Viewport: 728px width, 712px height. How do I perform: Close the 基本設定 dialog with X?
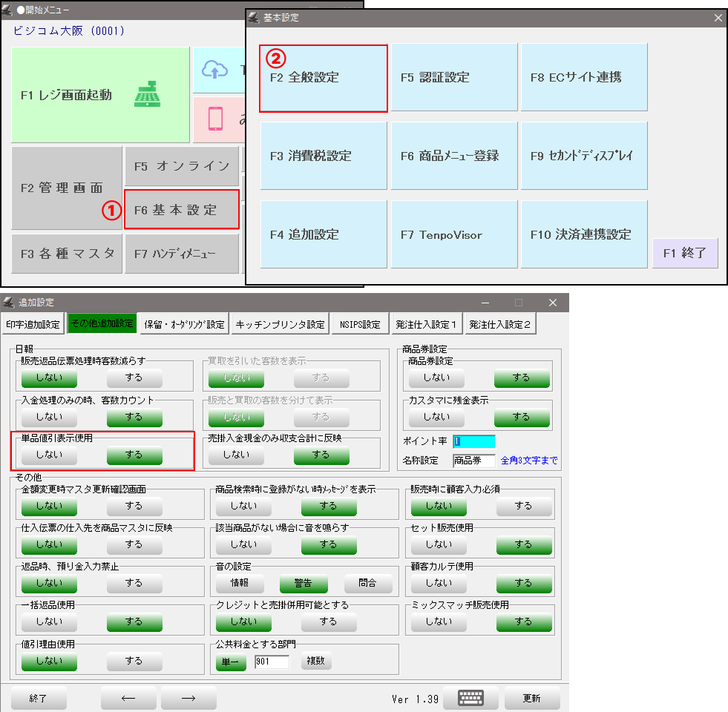click(718, 18)
